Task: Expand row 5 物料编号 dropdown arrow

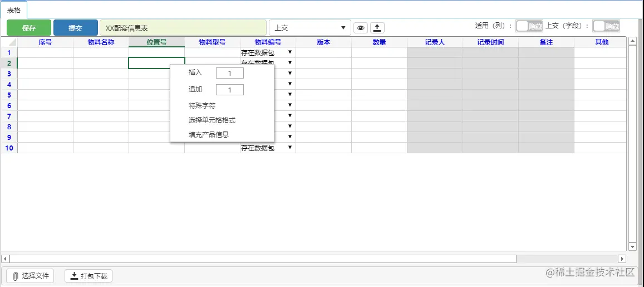Action: click(x=290, y=95)
